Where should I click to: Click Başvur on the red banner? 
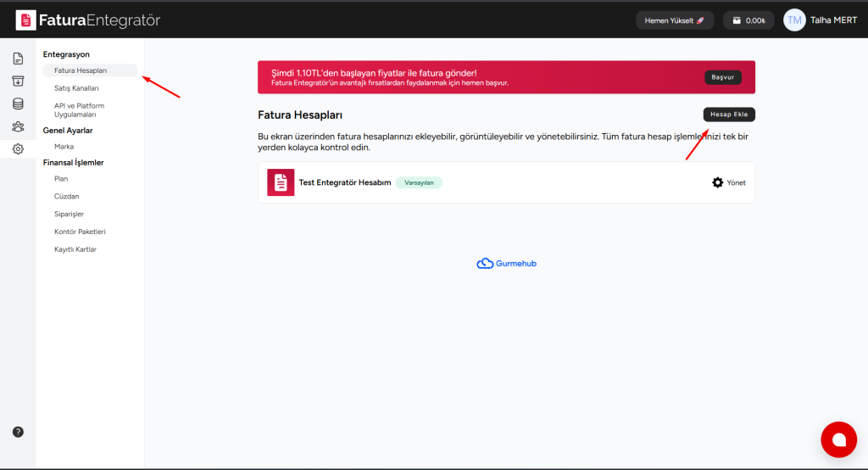[x=722, y=77]
